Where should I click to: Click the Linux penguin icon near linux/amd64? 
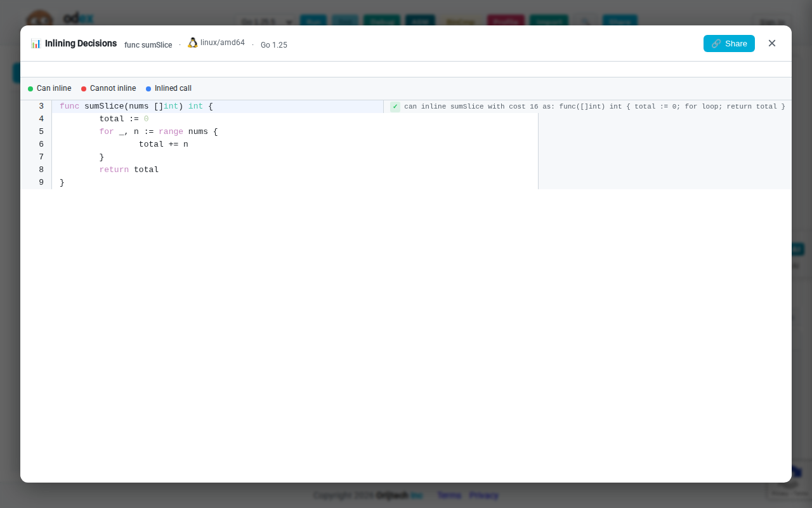click(x=192, y=43)
